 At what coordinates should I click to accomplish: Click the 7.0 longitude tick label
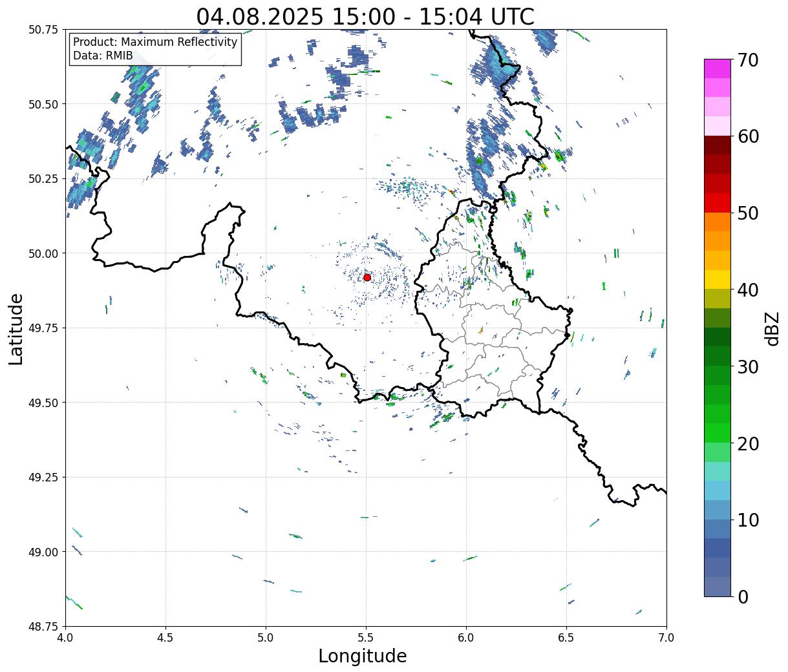pyautogui.click(x=666, y=638)
